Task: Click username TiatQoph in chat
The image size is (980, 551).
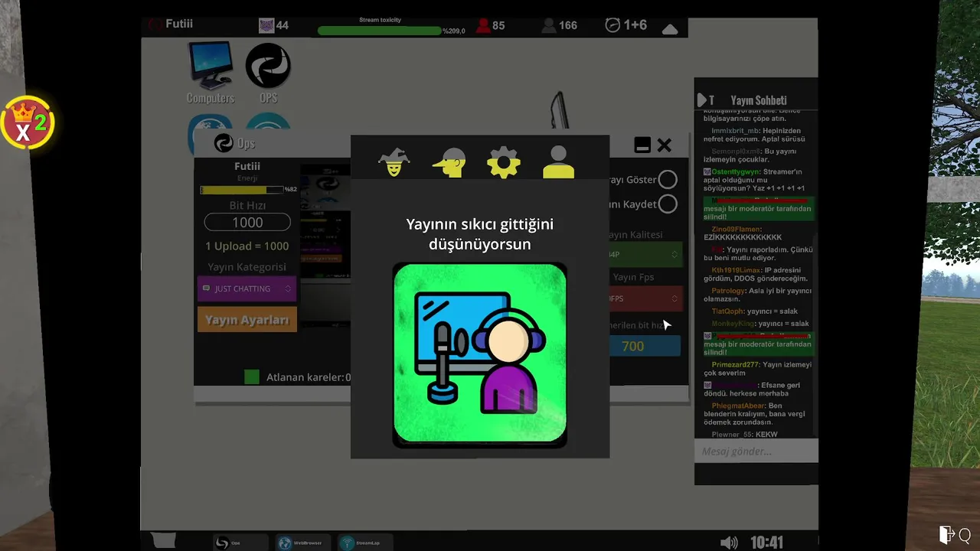Action: tap(727, 311)
